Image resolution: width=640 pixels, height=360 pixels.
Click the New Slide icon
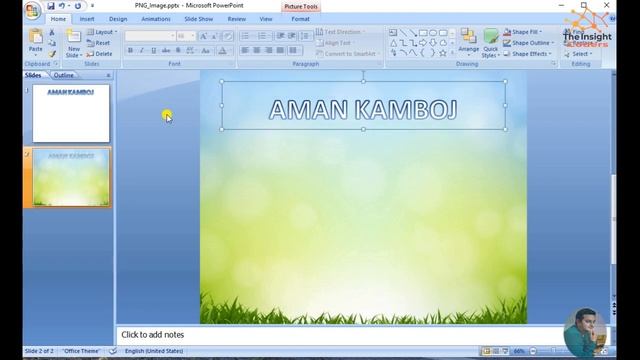coord(74,37)
